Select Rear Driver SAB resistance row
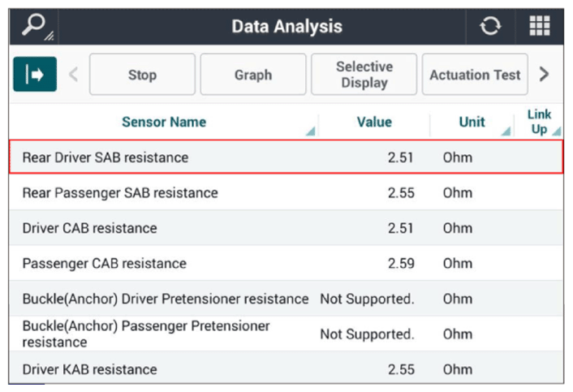 [x=286, y=157]
